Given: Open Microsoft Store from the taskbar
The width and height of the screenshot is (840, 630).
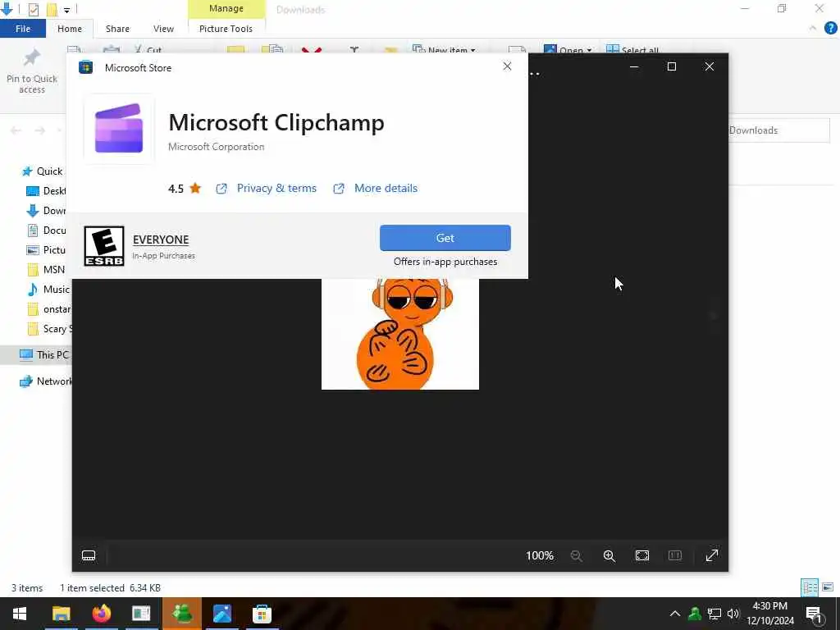Looking at the screenshot, I should click(x=262, y=614).
